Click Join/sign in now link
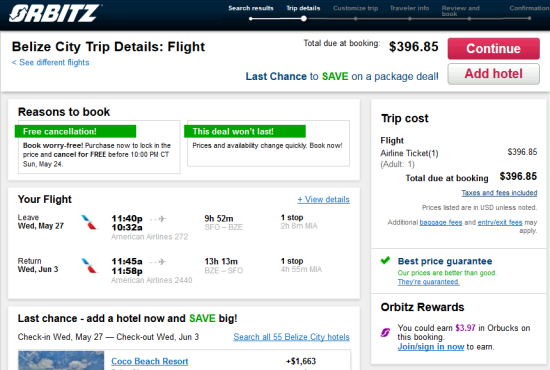The width and height of the screenshot is (550, 370). coord(431,347)
